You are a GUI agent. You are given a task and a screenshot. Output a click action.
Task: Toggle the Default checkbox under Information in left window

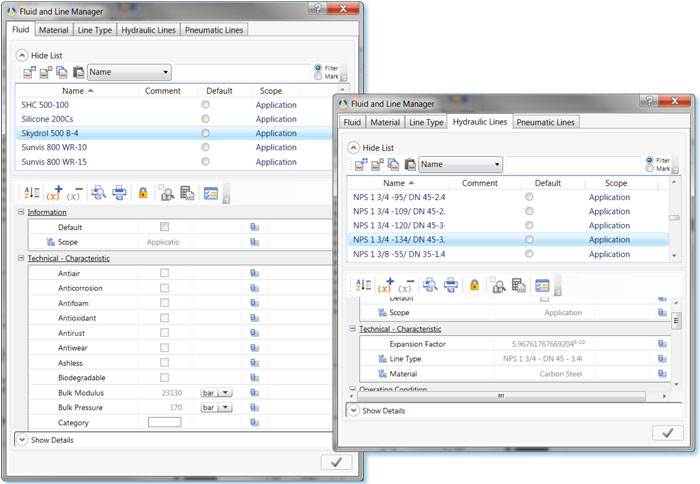[x=164, y=227]
